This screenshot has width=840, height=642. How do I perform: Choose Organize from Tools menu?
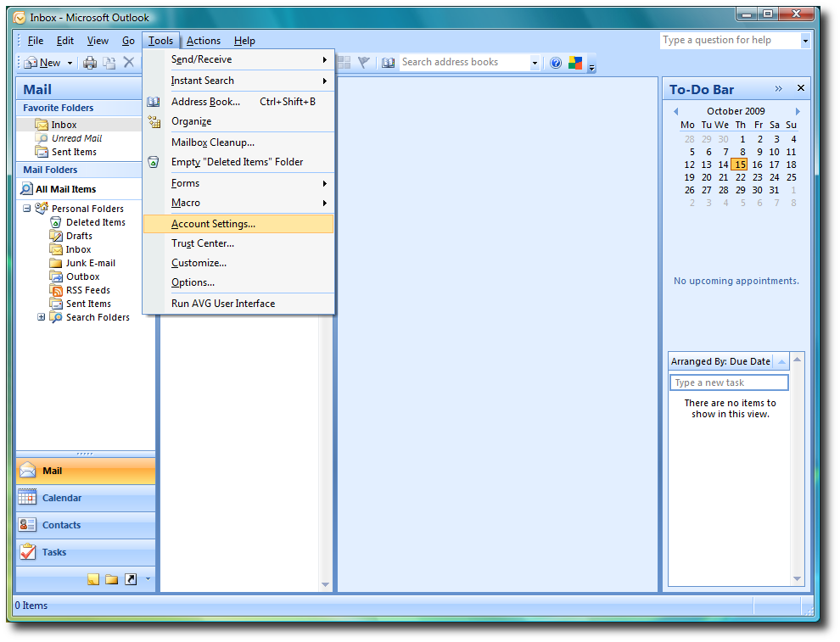pos(239,121)
